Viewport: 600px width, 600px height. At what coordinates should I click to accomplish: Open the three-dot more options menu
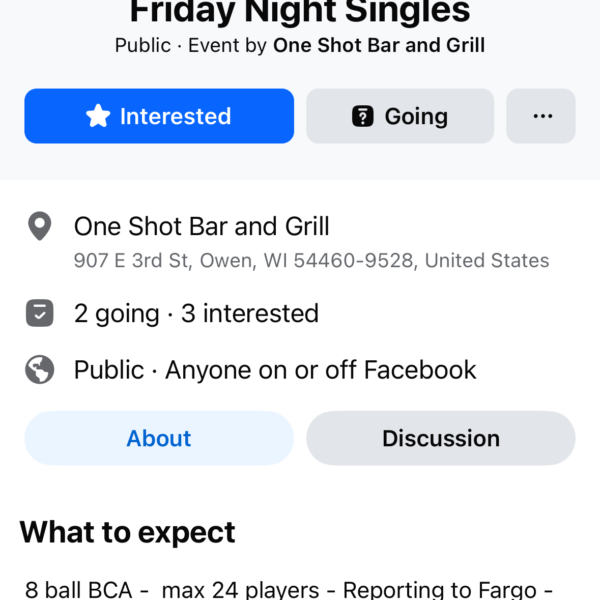coord(542,117)
